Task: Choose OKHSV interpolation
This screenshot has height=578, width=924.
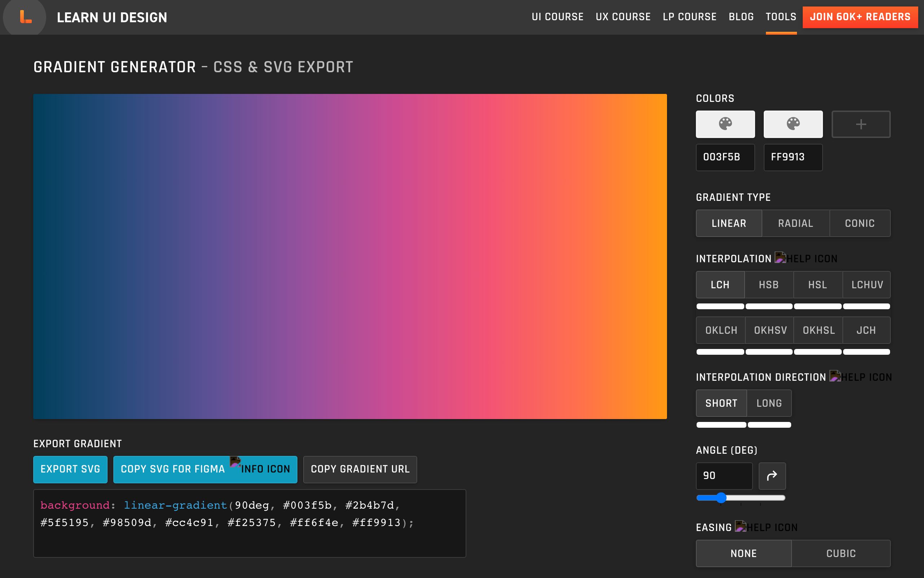Action: click(x=770, y=330)
